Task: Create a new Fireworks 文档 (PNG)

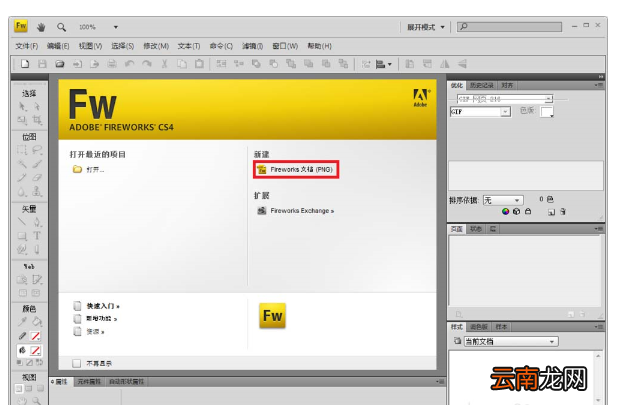Action: click(296, 169)
